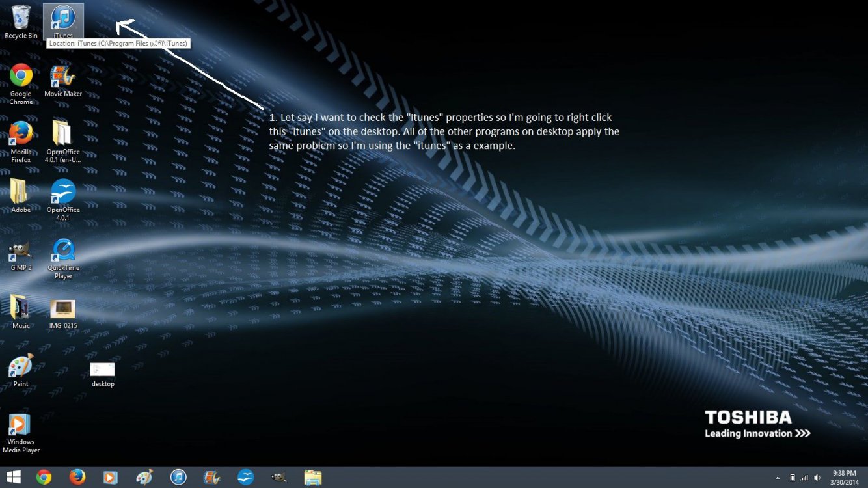Select the QuickTime Player desktop shortcut

(63, 258)
